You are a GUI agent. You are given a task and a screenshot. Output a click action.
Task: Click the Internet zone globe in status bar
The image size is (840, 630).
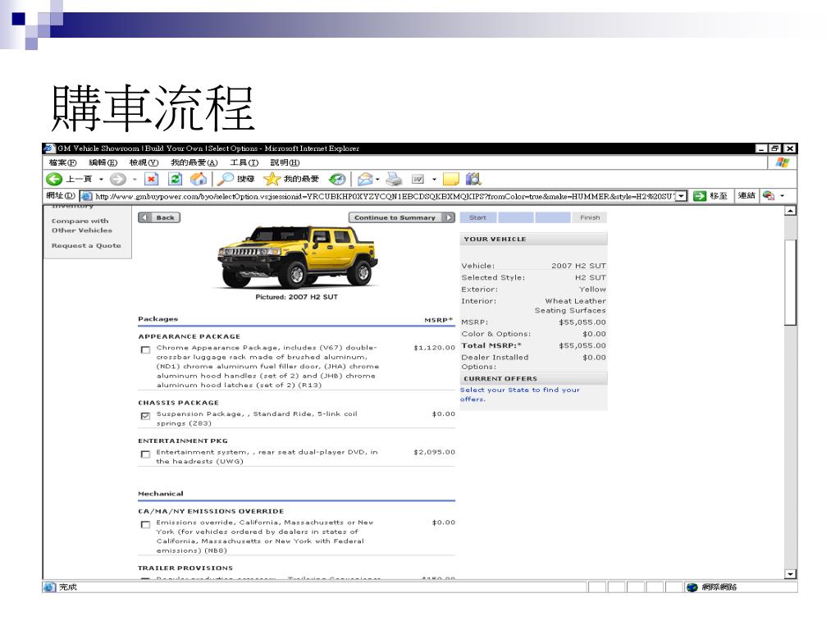click(692, 587)
